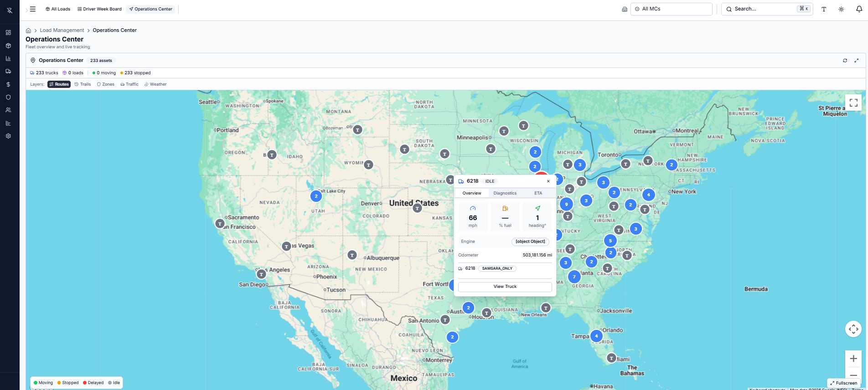Click the dollar sign sidebar icon
The image size is (868, 390).
[8, 84]
